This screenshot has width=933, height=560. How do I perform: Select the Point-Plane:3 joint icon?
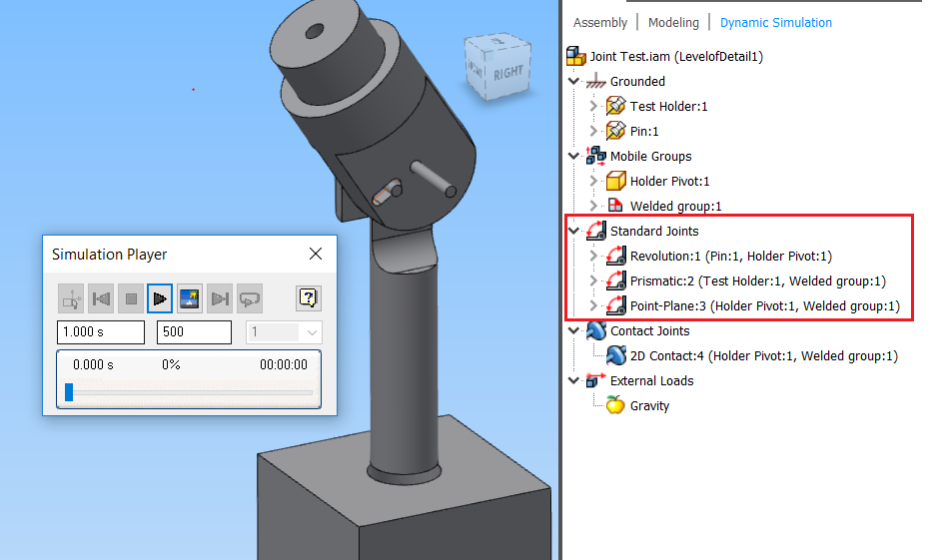pos(616,305)
